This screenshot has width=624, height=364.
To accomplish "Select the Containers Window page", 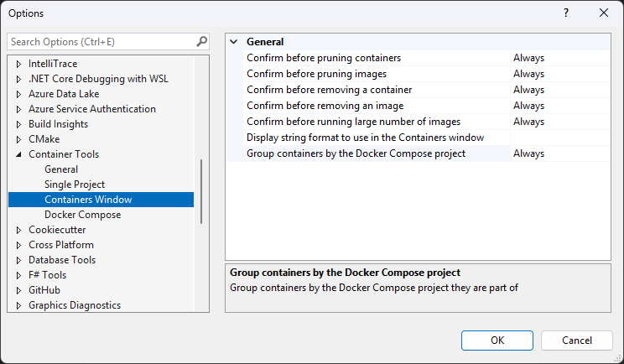I will (101, 200).
